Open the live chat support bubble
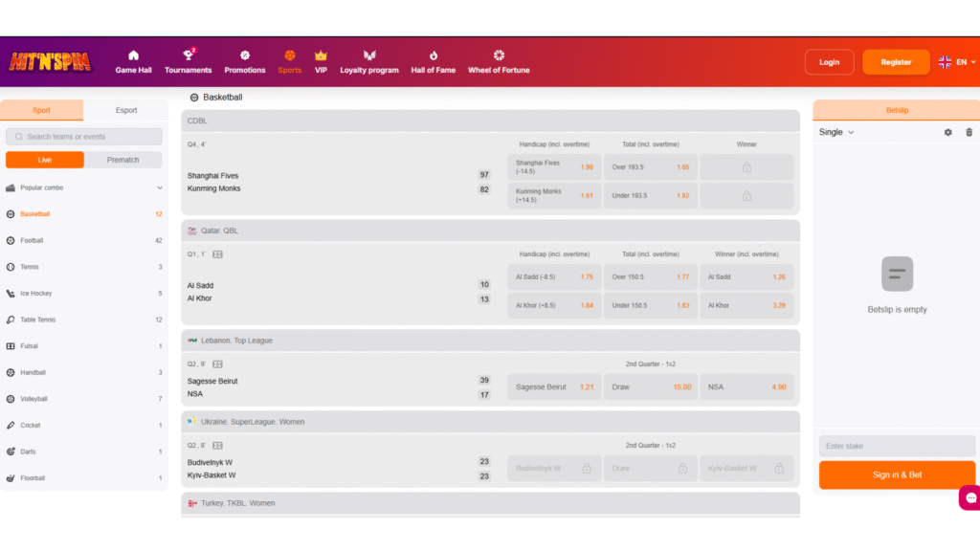The image size is (980, 551). 970,497
